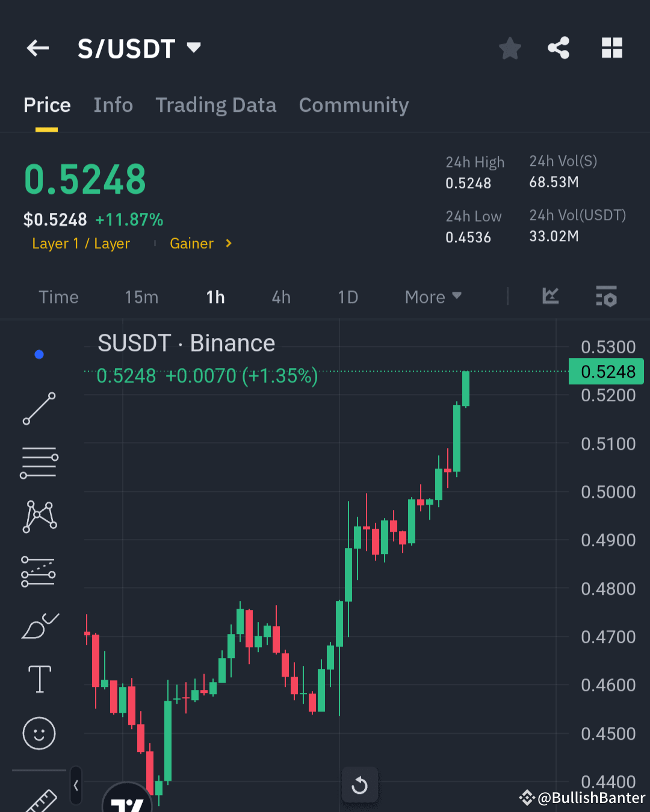Switch to the Trading Data tab

point(215,105)
